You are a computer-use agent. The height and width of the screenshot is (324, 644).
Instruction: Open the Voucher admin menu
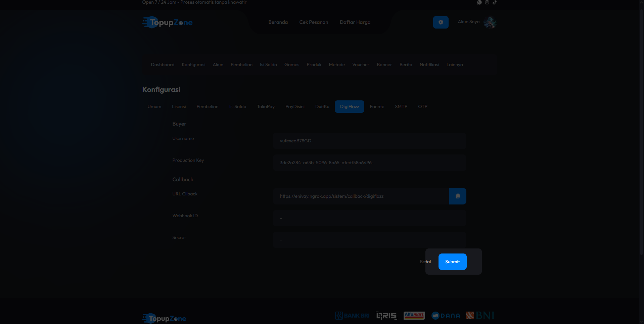(361, 64)
